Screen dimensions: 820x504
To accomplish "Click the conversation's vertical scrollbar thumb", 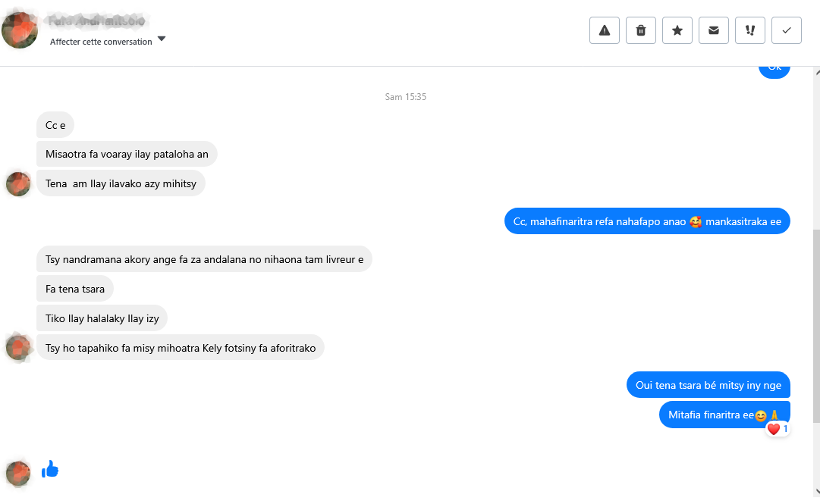I will coord(816,326).
